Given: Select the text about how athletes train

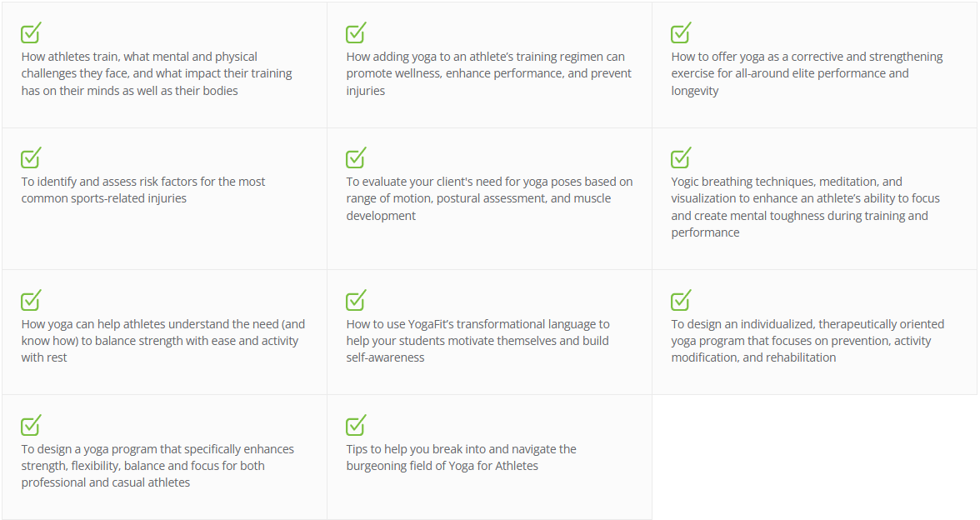Looking at the screenshot, I should click(157, 73).
